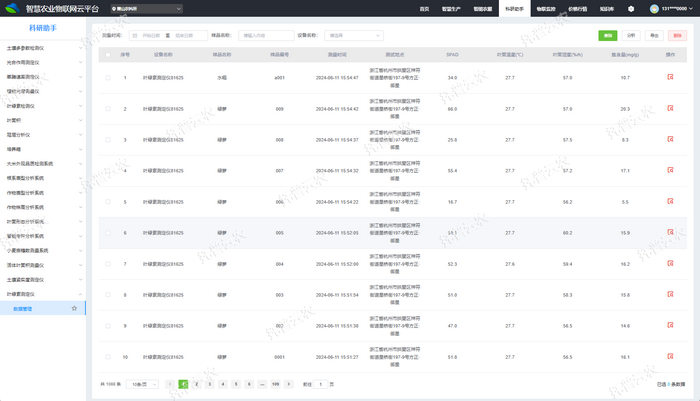The image size is (700, 401).
Task: Click the operation icon for row 1
Action: pyautogui.click(x=670, y=77)
